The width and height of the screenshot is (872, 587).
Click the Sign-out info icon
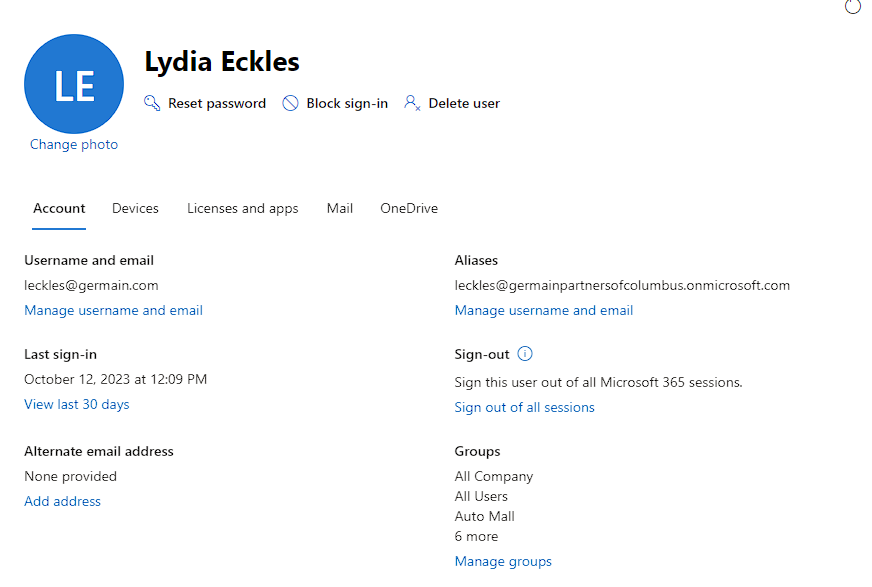point(524,354)
